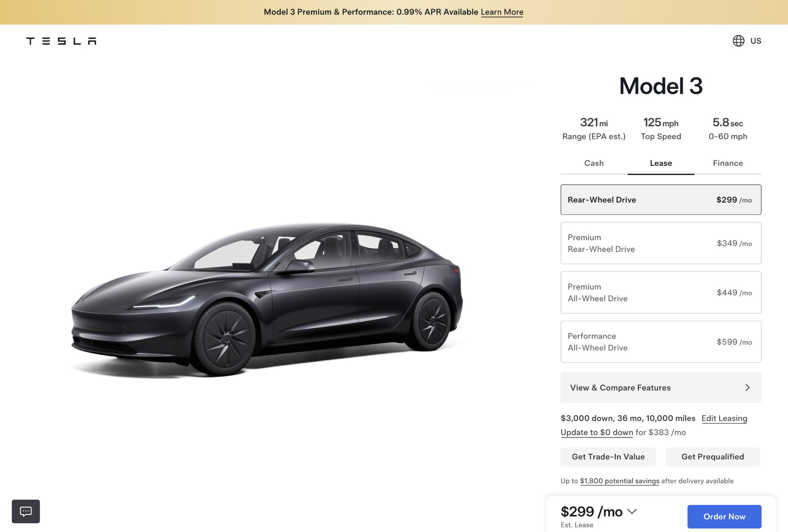The width and height of the screenshot is (788, 532).
Task: Switch to the Cash tab
Action: coord(594,163)
